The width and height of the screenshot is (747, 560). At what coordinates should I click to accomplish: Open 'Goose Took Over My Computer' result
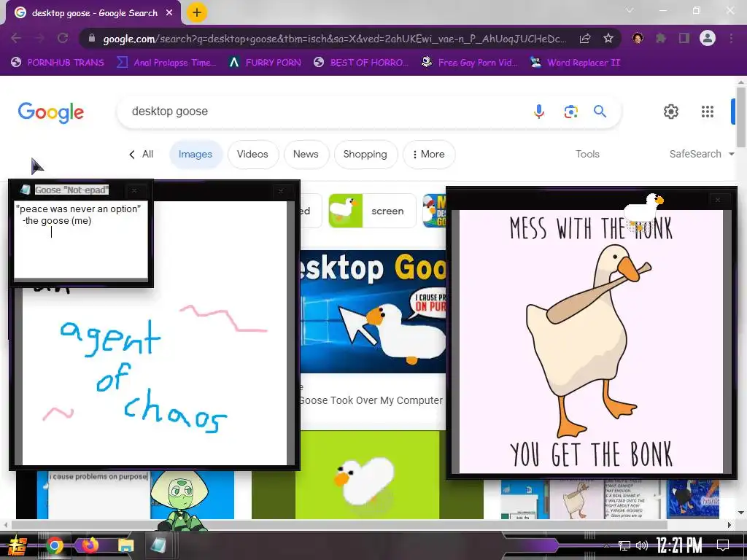coord(371,400)
